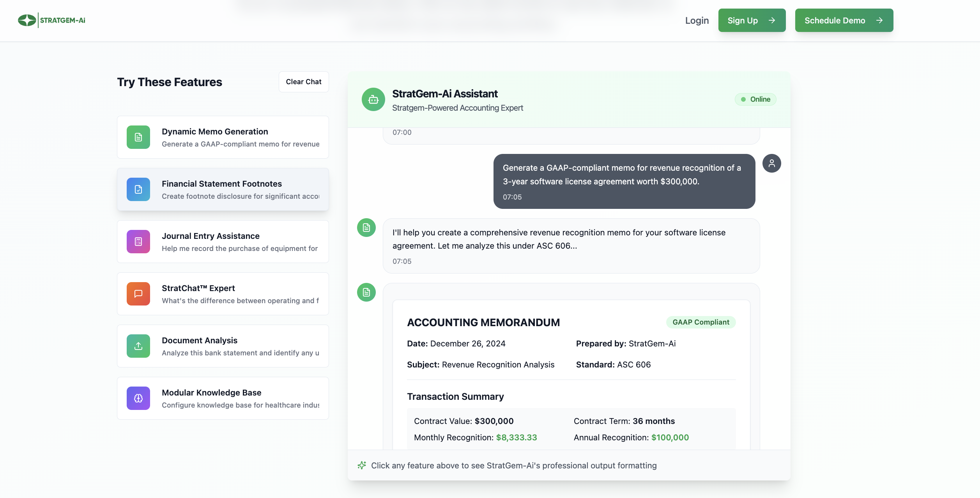The image size is (980, 498).
Task: Click the StratChat Expert speech bubble icon
Action: 138,294
